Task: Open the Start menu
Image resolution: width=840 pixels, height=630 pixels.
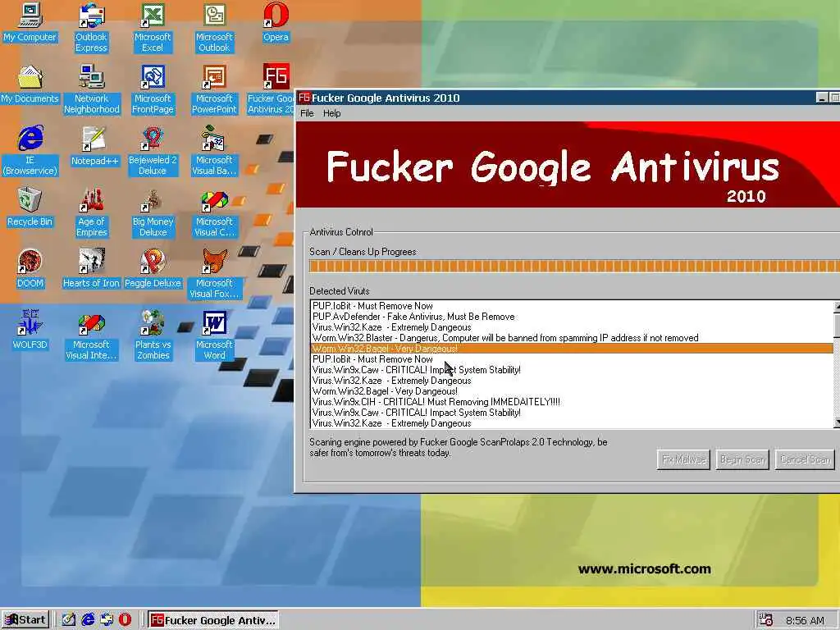Action: click(25, 620)
